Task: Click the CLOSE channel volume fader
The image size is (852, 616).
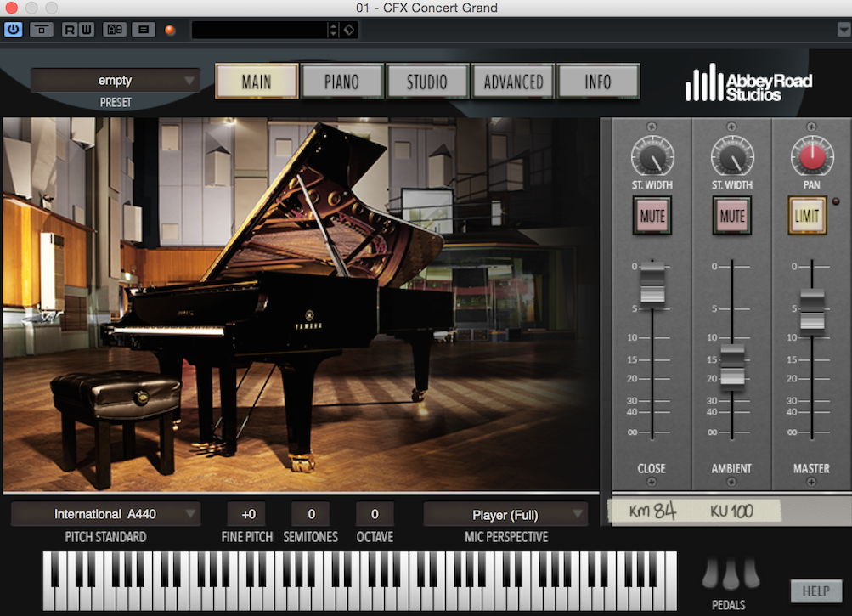Action: pos(652,283)
